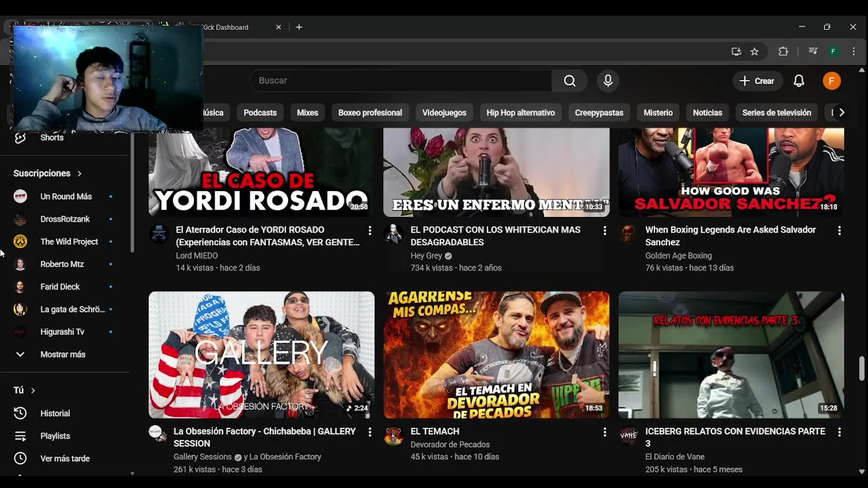Expand the Suscripciones section chevron

(79, 174)
